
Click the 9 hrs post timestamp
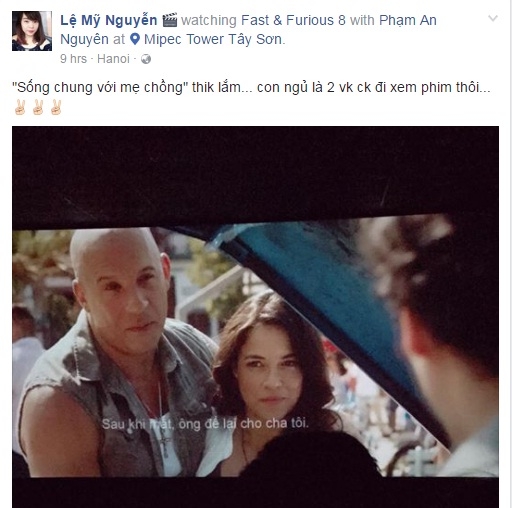73,59
